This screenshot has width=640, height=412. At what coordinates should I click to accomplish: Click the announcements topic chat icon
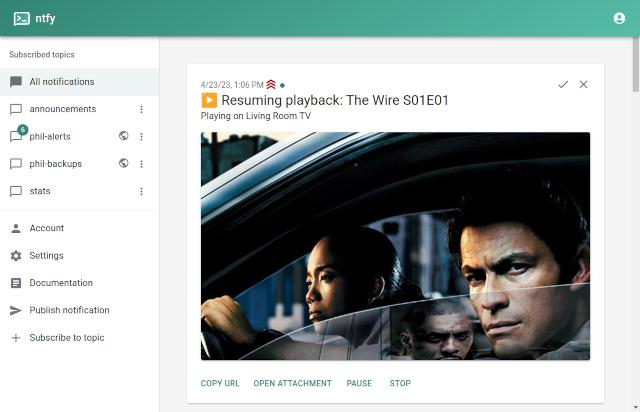16,109
